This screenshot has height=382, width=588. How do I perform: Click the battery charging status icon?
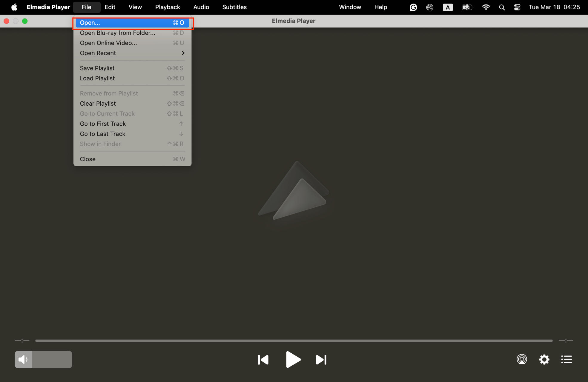tap(467, 7)
